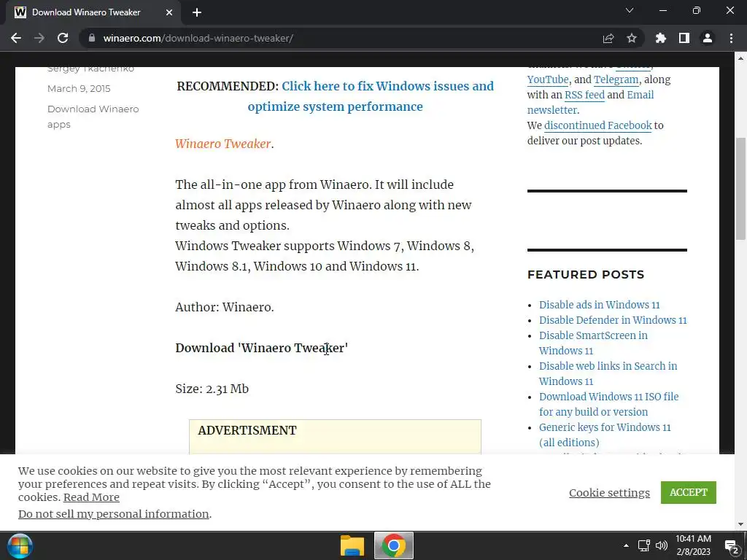Open a new browser tab
This screenshot has width=747, height=560.
tap(197, 12)
